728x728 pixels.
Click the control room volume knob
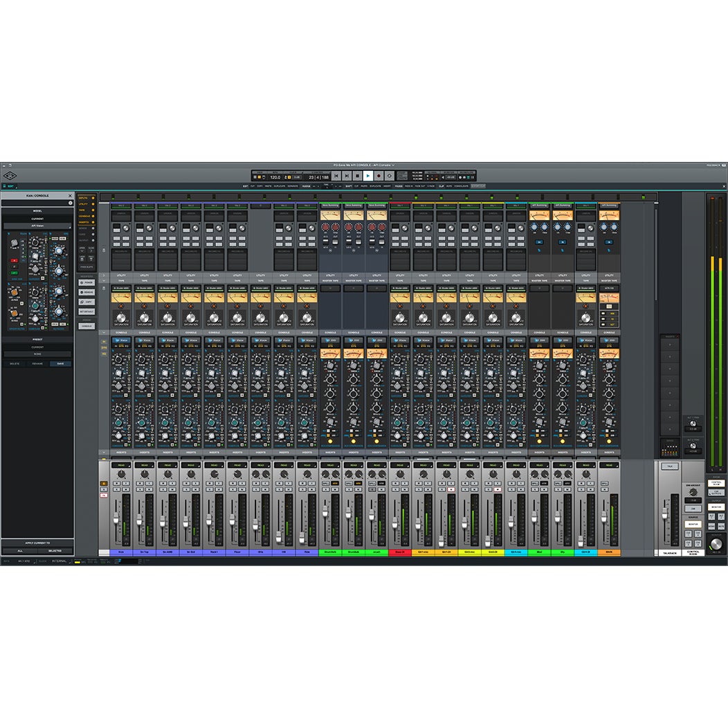[716, 544]
